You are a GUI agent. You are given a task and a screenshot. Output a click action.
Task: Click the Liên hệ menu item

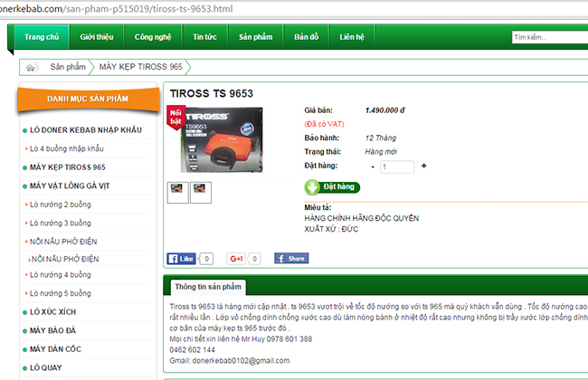tap(352, 37)
